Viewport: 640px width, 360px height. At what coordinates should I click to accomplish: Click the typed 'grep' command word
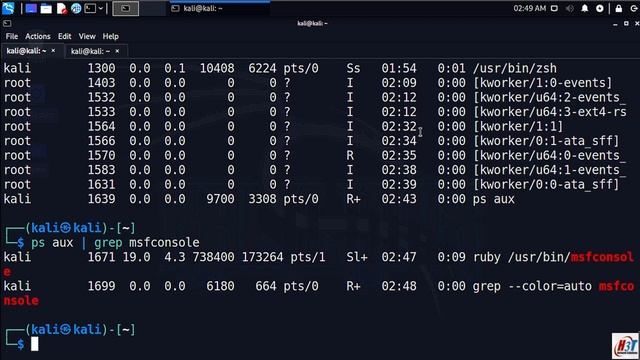click(108, 243)
